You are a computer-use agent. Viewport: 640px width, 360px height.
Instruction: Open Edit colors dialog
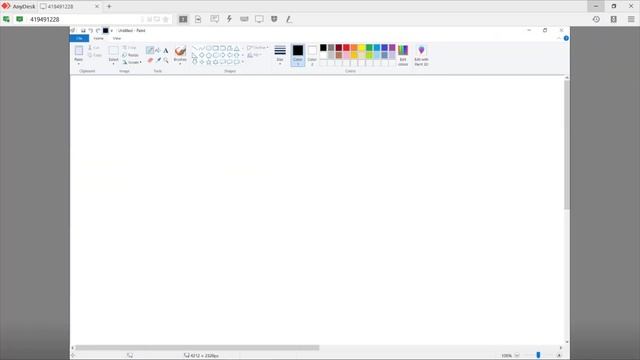403,55
